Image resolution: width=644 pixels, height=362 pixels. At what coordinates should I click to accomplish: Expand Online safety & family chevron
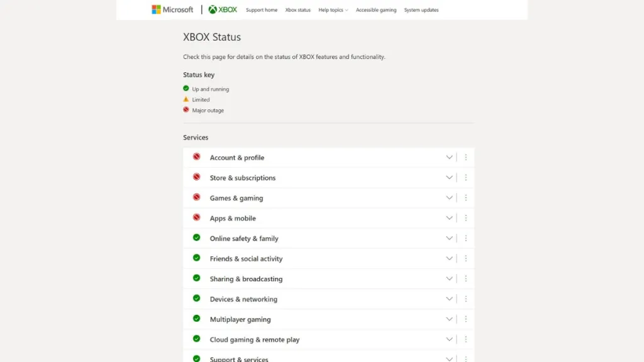449,238
